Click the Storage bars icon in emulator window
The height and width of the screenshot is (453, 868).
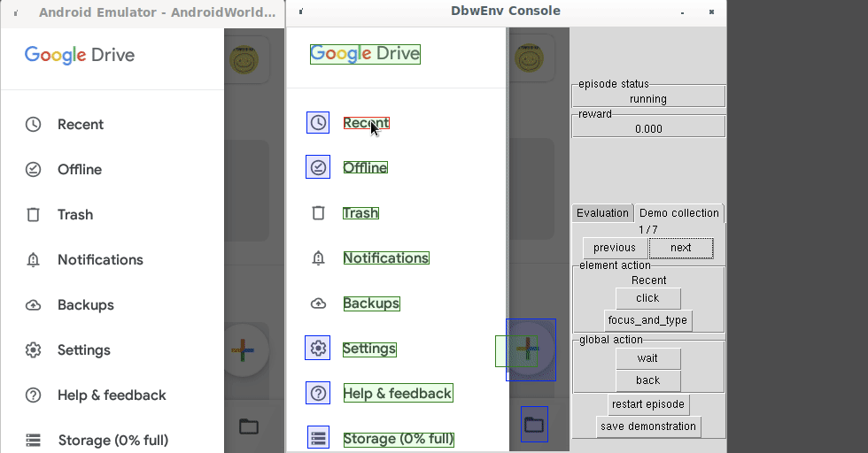(34, 441)
